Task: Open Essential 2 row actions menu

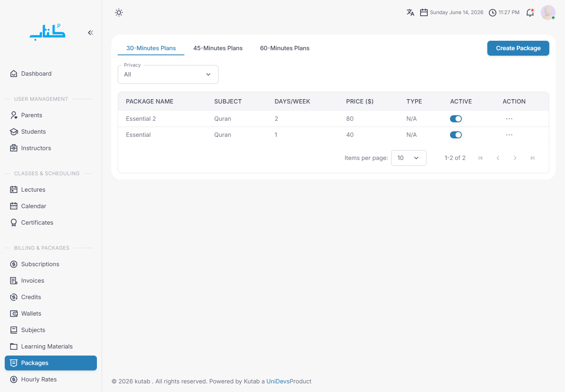Action: coord(509,119)
